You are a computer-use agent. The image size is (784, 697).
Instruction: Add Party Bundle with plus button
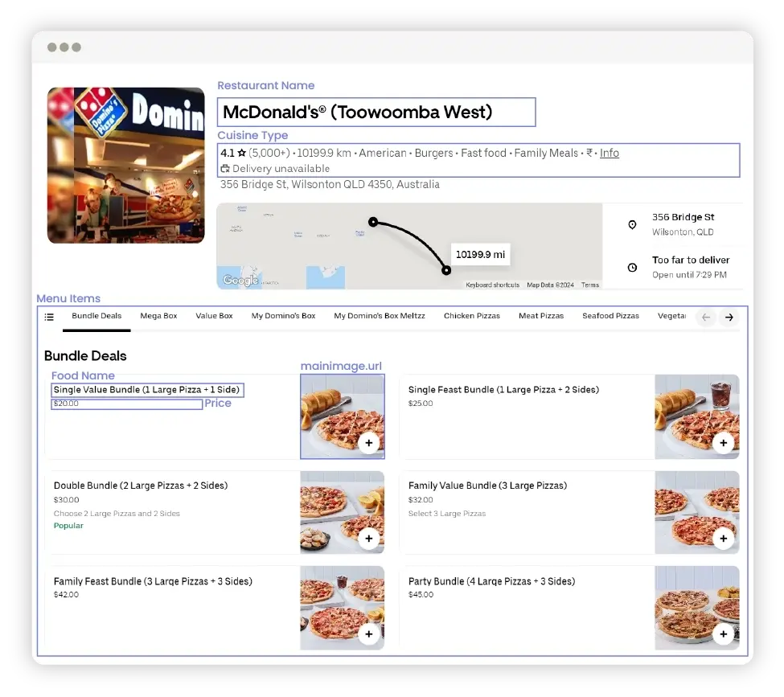click(x=724, y=634)
